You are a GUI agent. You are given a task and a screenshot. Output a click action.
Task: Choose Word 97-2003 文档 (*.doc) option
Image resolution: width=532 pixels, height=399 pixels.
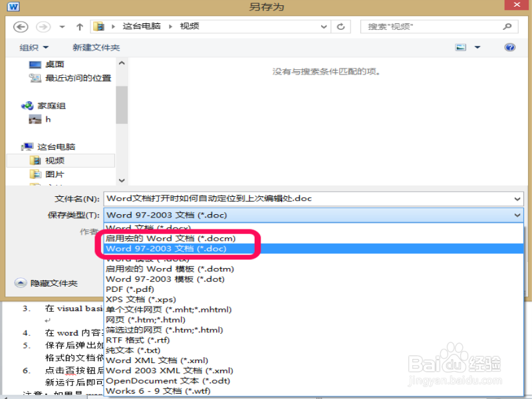(x=314, y=249)
